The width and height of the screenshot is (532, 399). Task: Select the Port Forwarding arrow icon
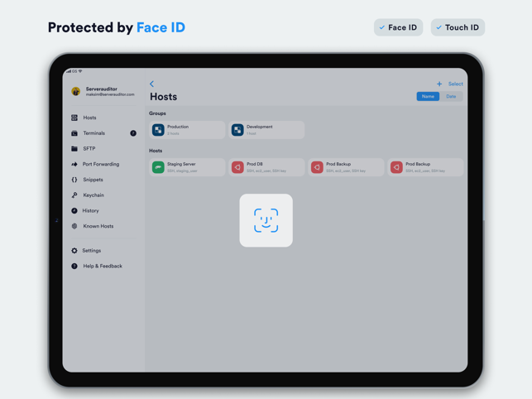point(74,165)
